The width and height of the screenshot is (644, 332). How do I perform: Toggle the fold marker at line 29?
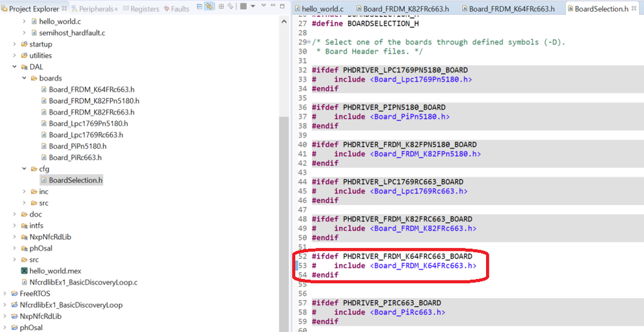pyautogui.click(x=309, y=42)
